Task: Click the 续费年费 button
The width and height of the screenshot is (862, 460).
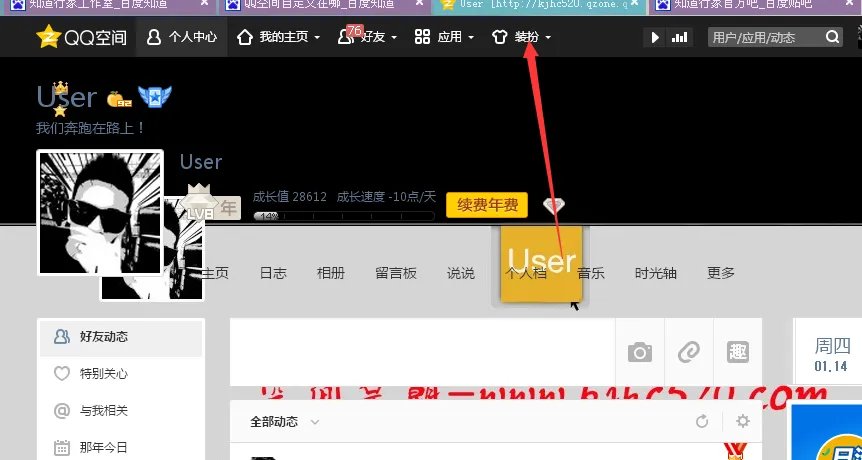Action: [487, 205]
